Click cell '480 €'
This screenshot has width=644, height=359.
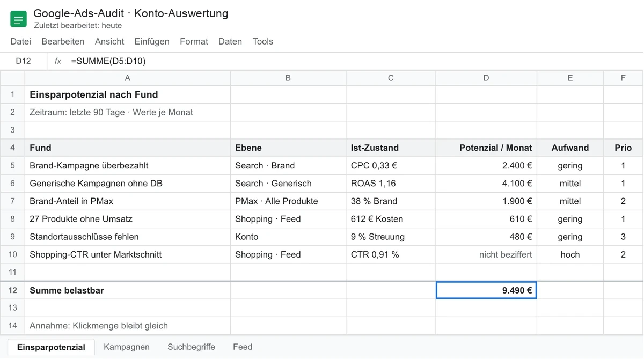point(486,237)
